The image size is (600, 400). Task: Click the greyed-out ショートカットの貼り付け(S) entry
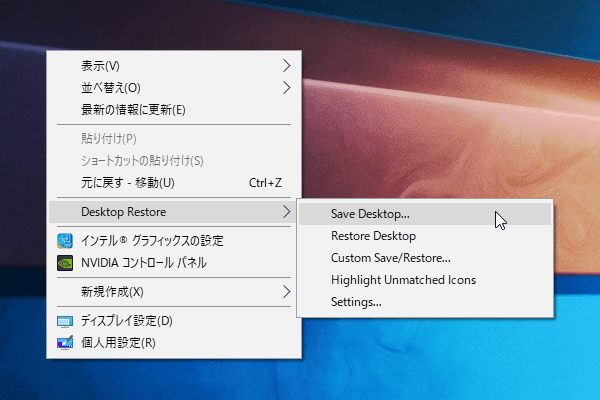pos(174,161)
